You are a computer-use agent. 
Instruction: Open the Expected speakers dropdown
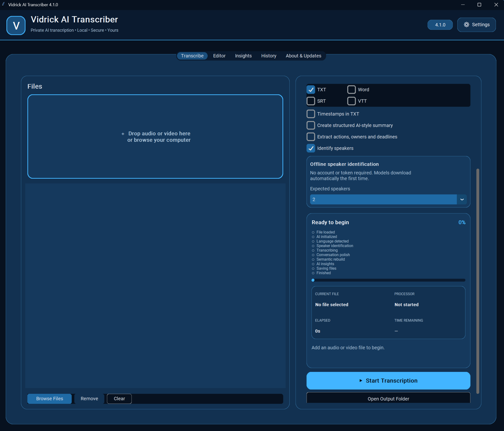tap(388, 199)
